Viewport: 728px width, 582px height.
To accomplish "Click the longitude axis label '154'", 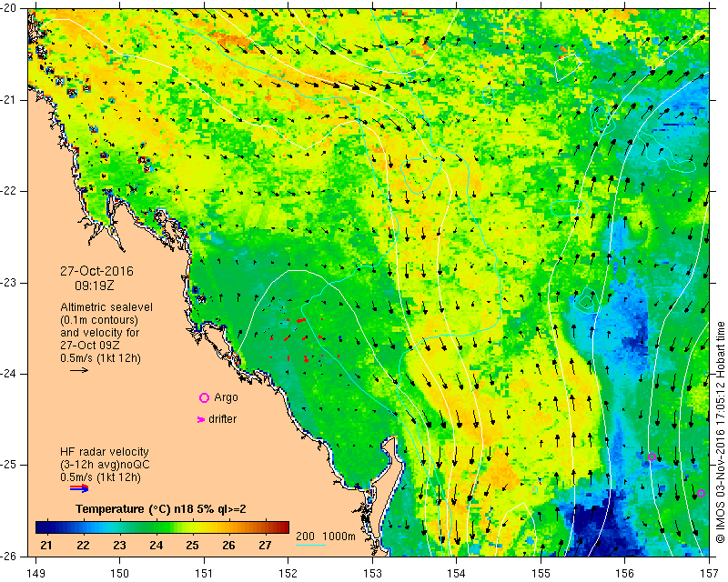I will coord(457,574).
